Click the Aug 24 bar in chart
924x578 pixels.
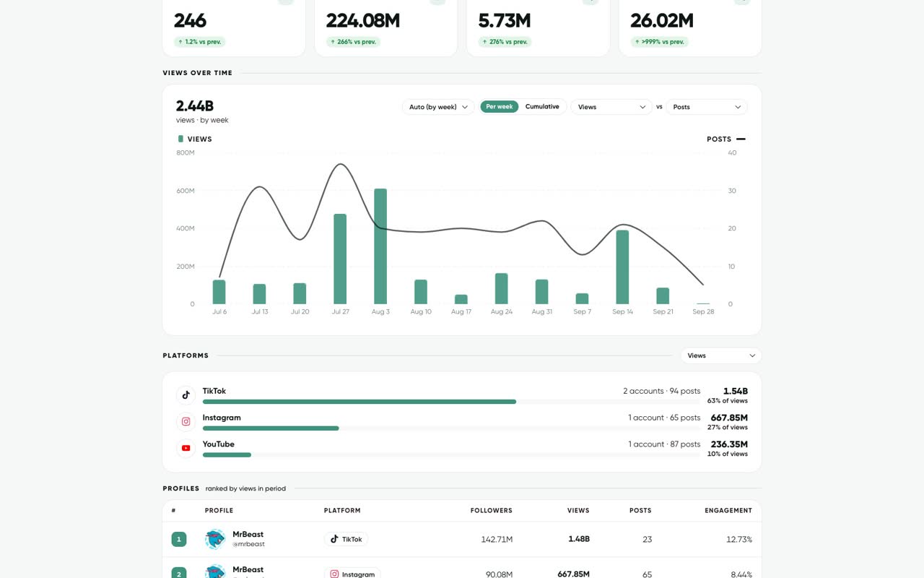tap(501, 288)
